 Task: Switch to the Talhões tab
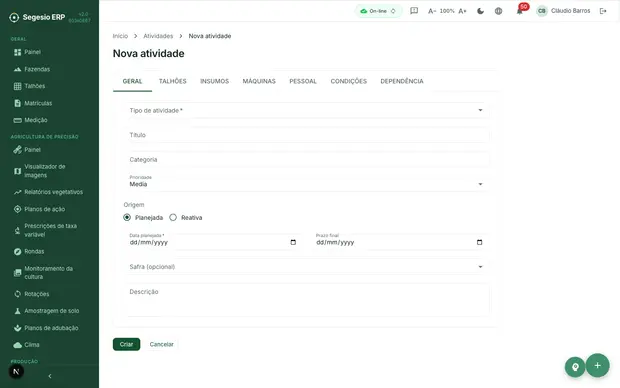click(172, 81)
